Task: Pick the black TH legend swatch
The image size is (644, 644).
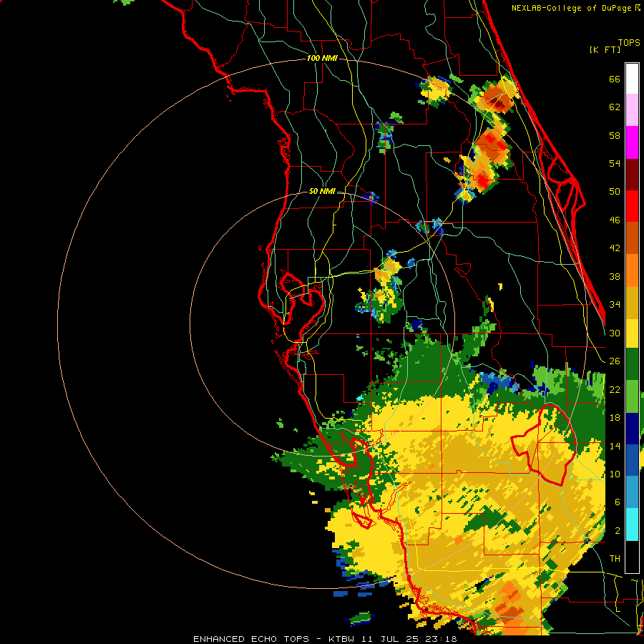Action: (632, 557)
